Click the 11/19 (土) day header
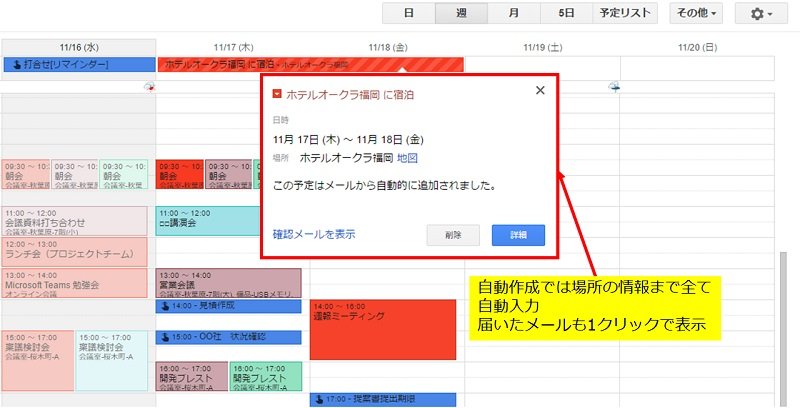Viewport: 800px width, 408px height. point(542,47)
